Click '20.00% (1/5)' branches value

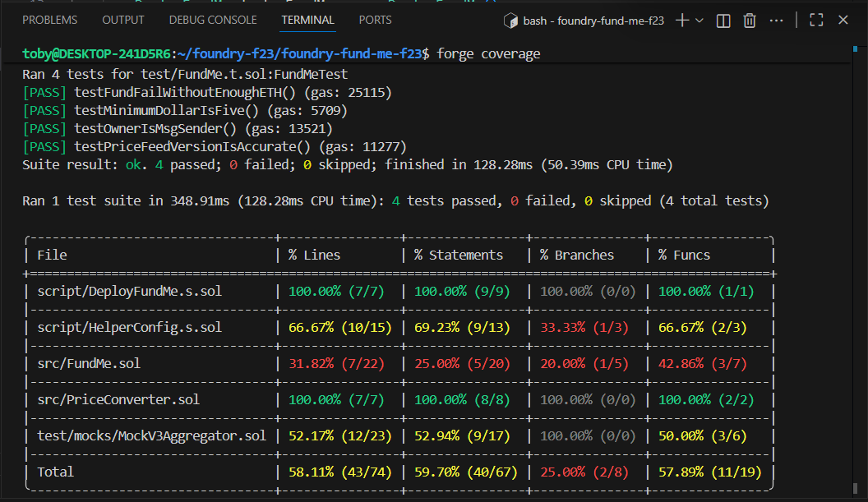point(584,364)
